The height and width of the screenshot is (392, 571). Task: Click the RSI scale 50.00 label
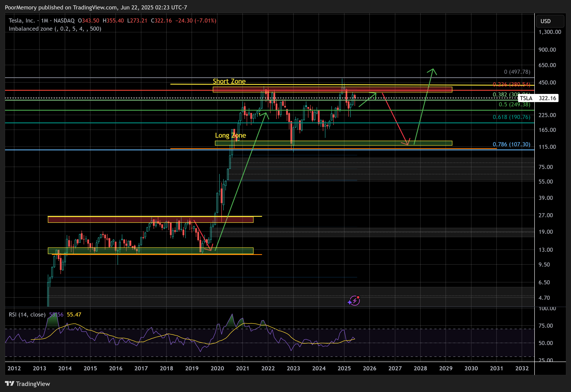click(x=546, y=343)
